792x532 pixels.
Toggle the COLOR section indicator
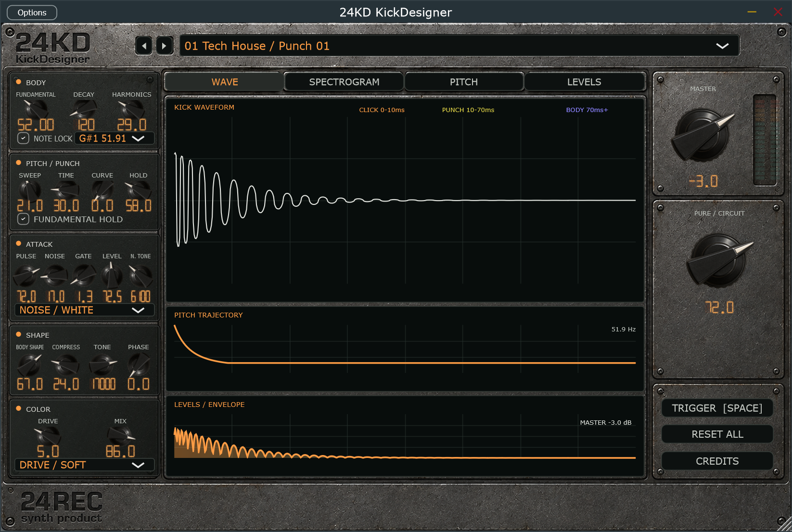(19, 408)
